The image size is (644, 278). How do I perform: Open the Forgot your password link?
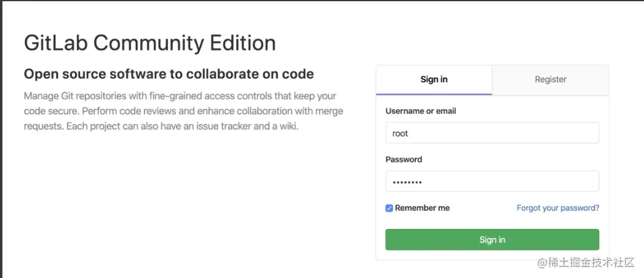[557, 208]
